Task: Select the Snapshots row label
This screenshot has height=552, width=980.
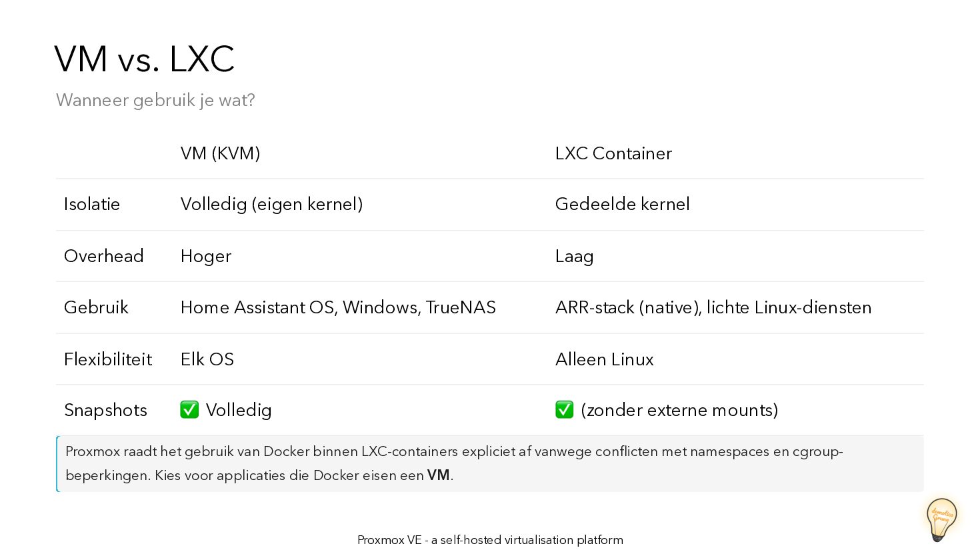Action: (x=105, y=410)
